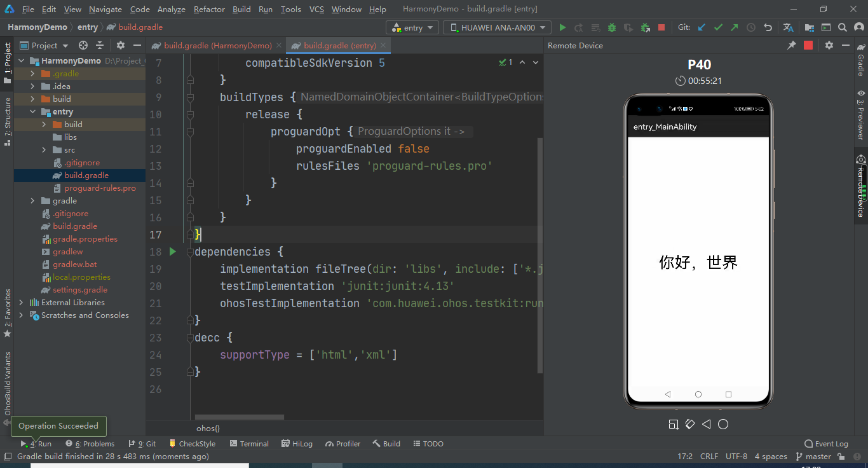Open Remote Device panel settings gear
This screenshot has width=868, height=468.
829,45
